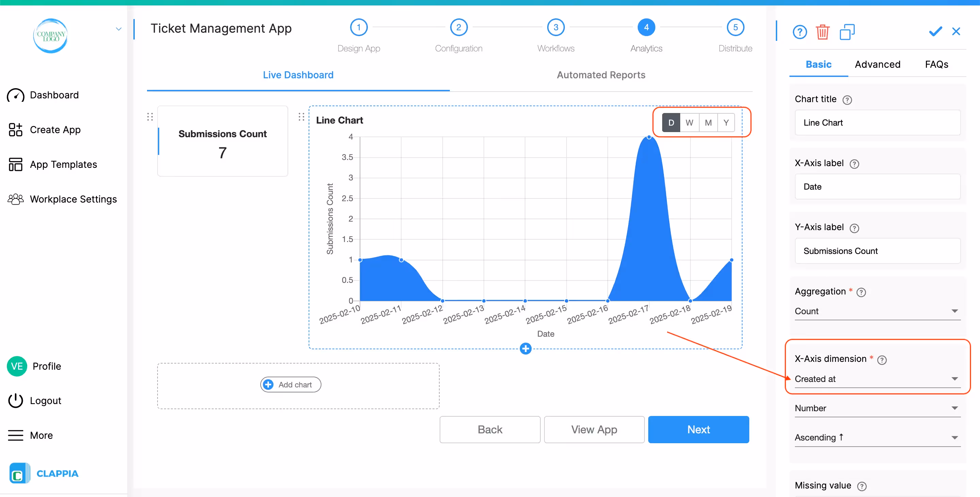Switch chart interval to M (monthly)

click(x=708, y=123)
